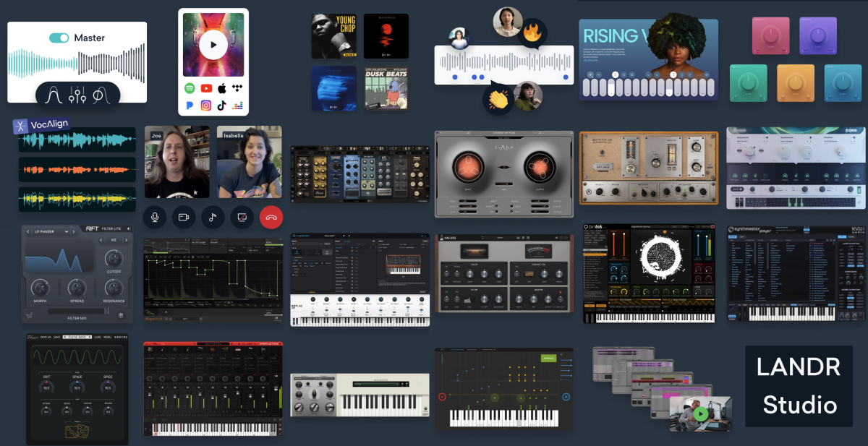
Task: Mute the microphone in the video call
Action: (155, 217)
